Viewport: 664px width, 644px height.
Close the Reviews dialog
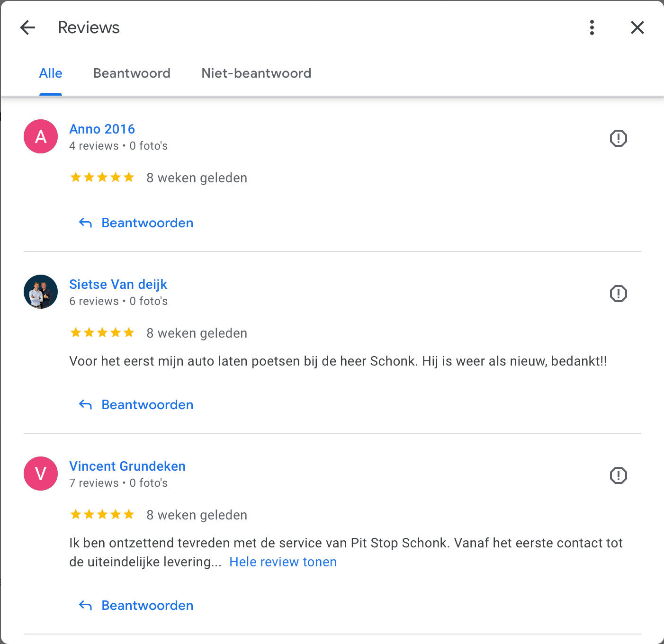637,27
